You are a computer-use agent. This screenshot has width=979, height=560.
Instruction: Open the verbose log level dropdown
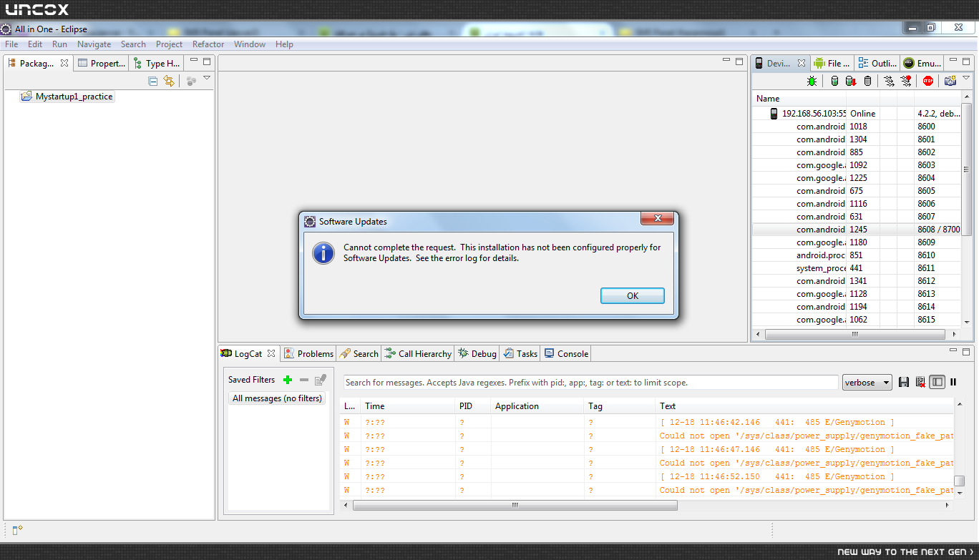pyautogui.click(x=867, y=383)
